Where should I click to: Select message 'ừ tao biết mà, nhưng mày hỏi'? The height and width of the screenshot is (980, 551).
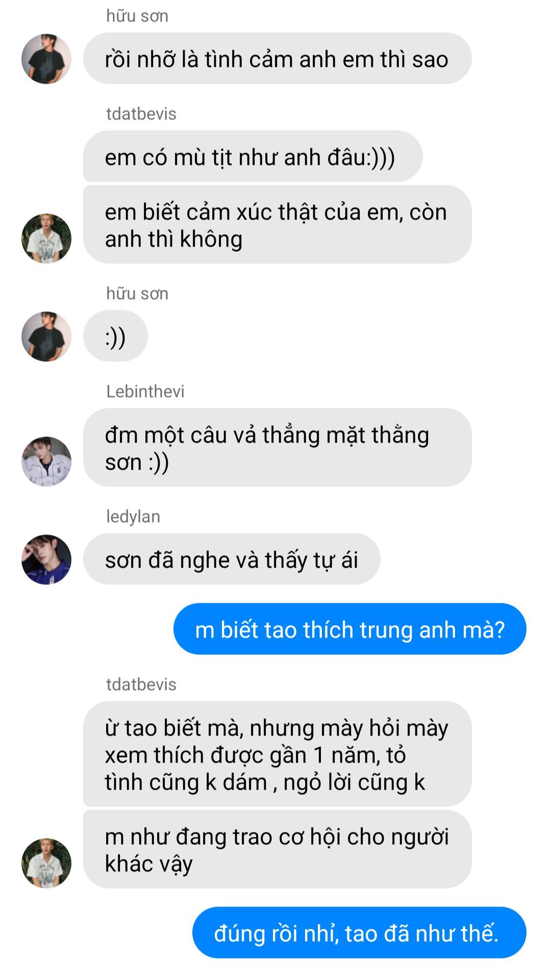(277, 754)
